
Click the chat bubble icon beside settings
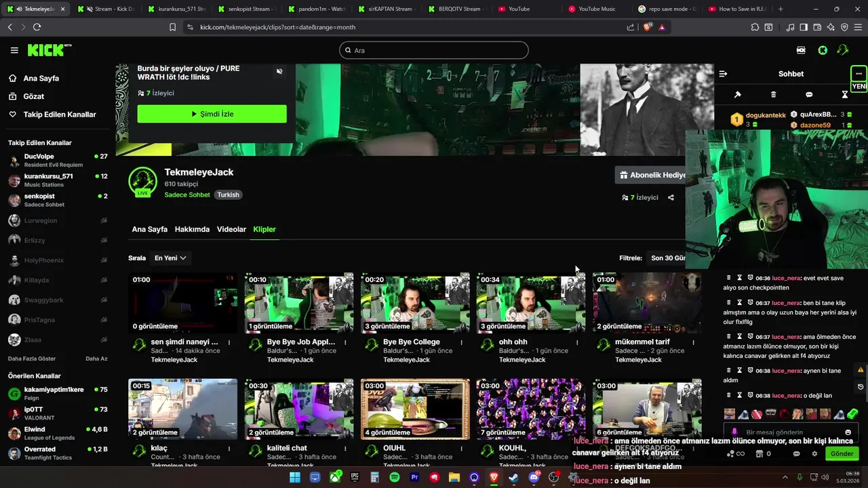[x=796, y=454]
